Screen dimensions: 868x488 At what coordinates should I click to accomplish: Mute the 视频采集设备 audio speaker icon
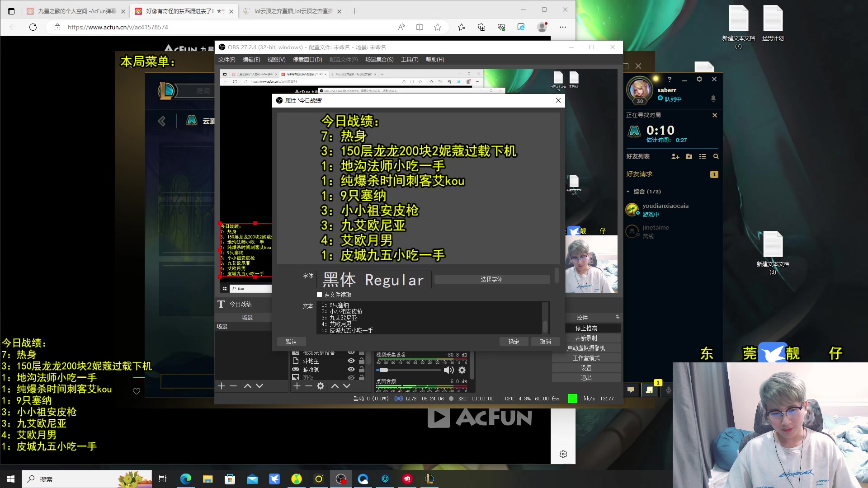pos(448,370)
